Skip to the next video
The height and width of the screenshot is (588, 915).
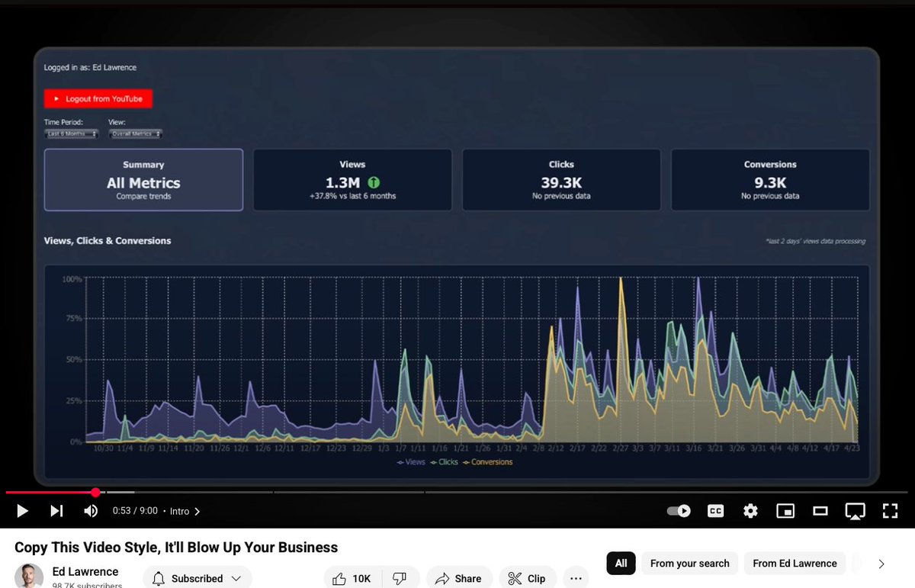[56, 511]
